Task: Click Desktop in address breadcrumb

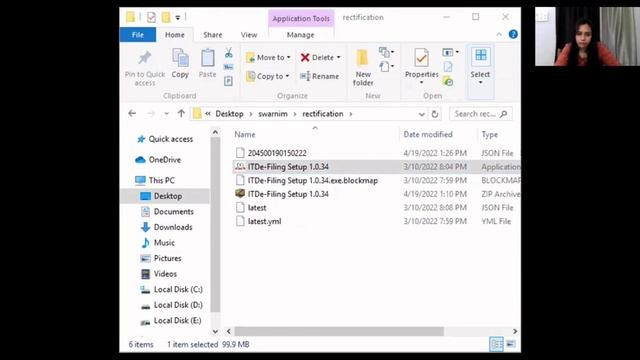Action: coord(229,114)
